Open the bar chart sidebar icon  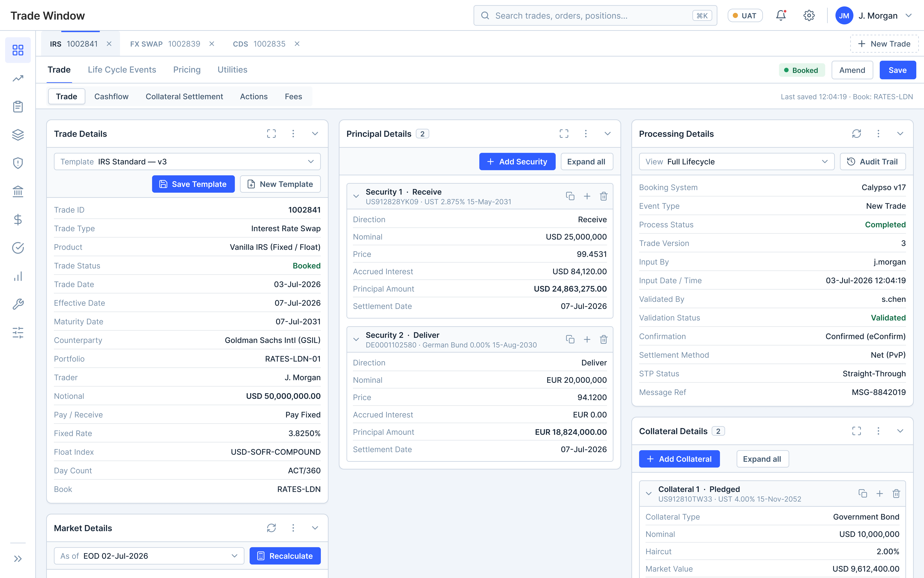(x=18, y=276)
